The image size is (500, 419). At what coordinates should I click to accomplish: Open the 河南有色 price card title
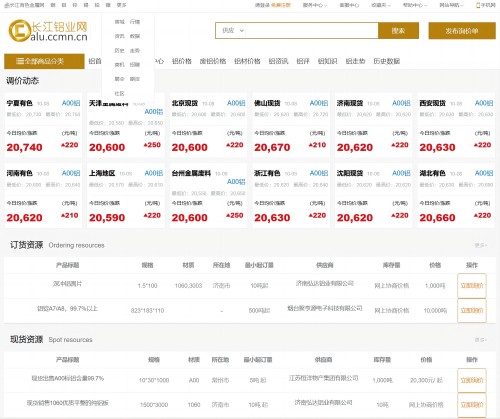click(x=19, y=173)
